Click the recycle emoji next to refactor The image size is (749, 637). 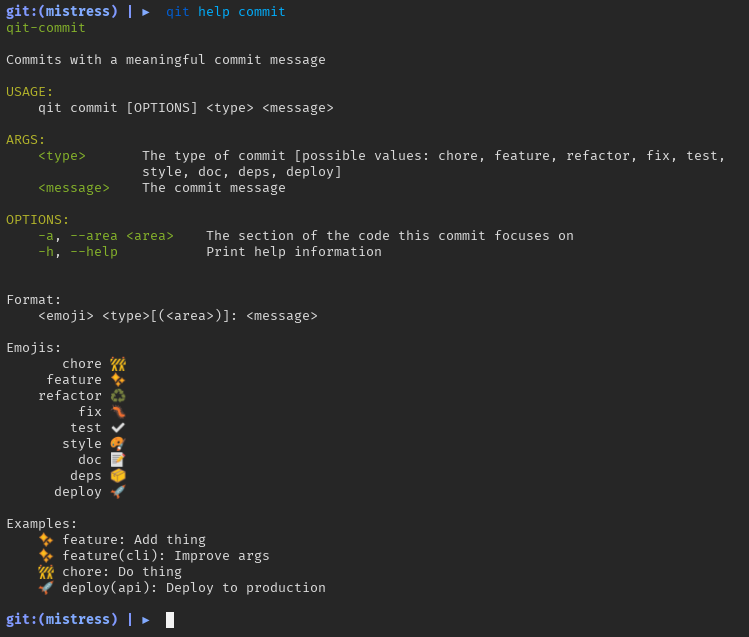pyautogui.click(x=118, y=396)
